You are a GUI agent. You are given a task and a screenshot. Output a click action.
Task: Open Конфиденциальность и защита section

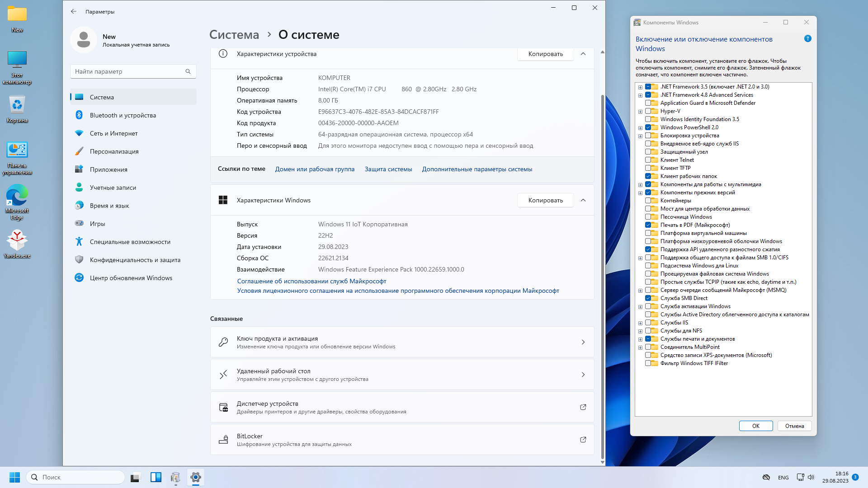[135, 260]
